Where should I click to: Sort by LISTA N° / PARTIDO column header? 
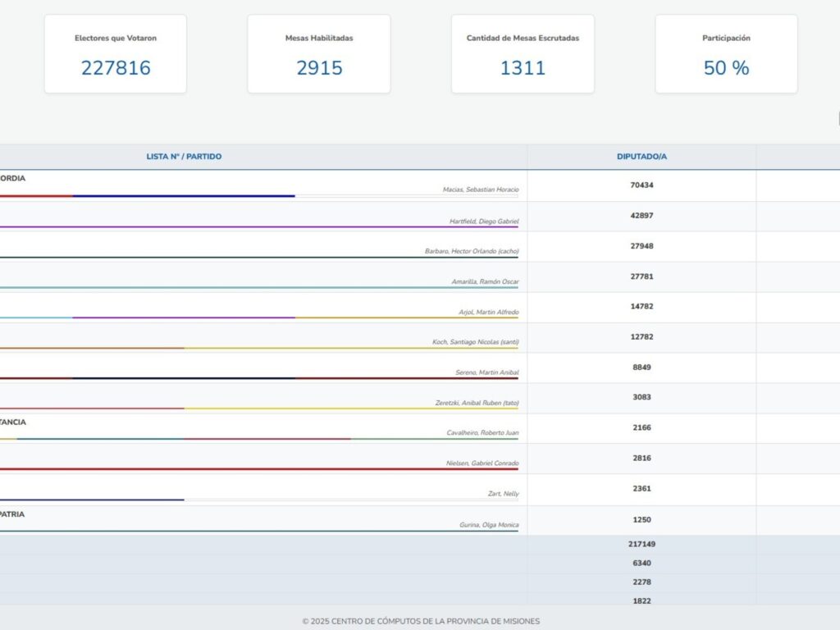click(x=184, y=157)
